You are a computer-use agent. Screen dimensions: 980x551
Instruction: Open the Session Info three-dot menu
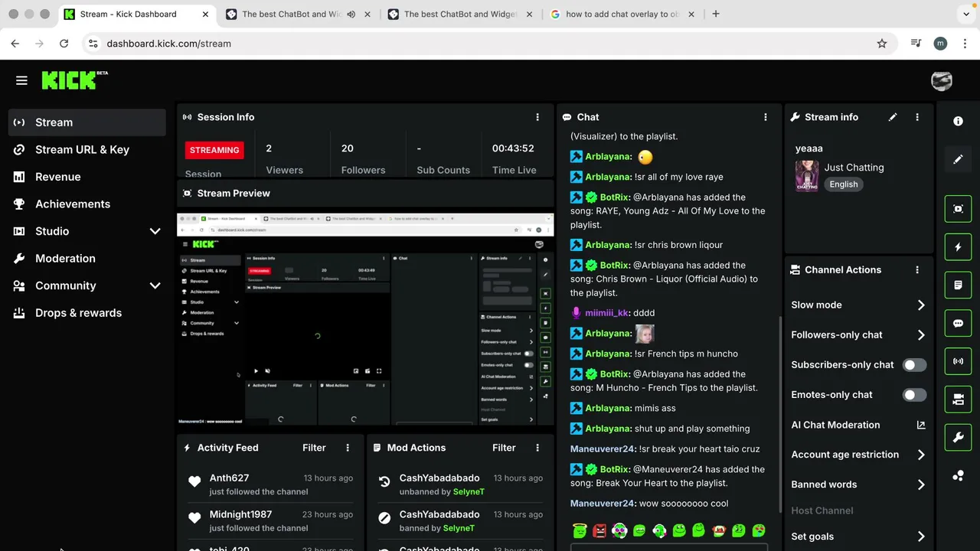tap(537, 117)
